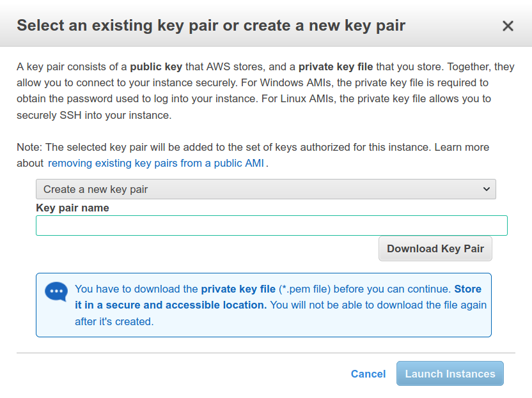Cancel the key pair selection
The image size is (532, 398).
coord(368,374)
